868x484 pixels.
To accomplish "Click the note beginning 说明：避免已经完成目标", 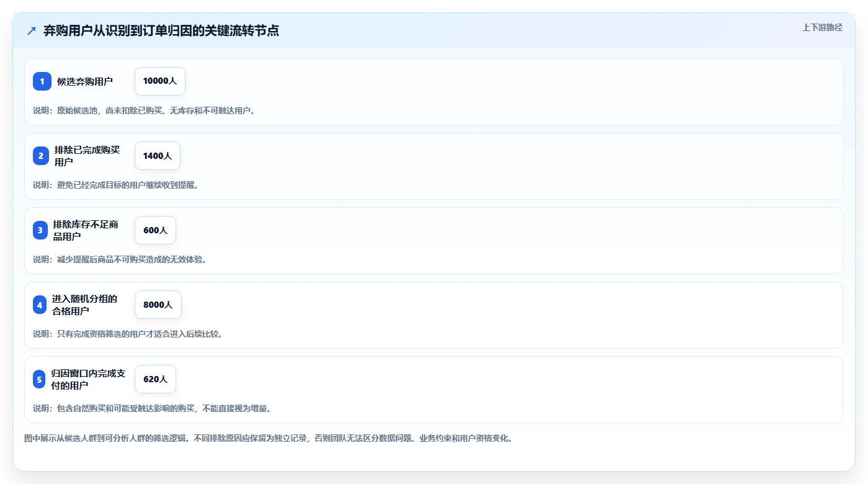I will point(115,185).
